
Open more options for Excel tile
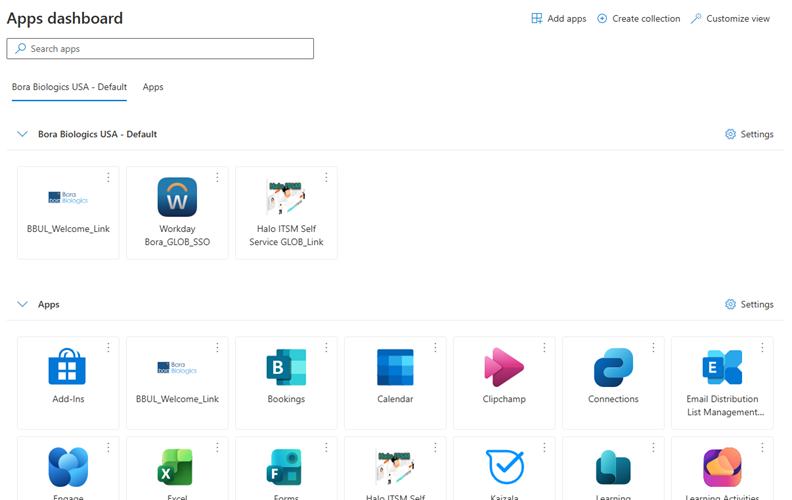pyautogui.click(x=217, y=447)
